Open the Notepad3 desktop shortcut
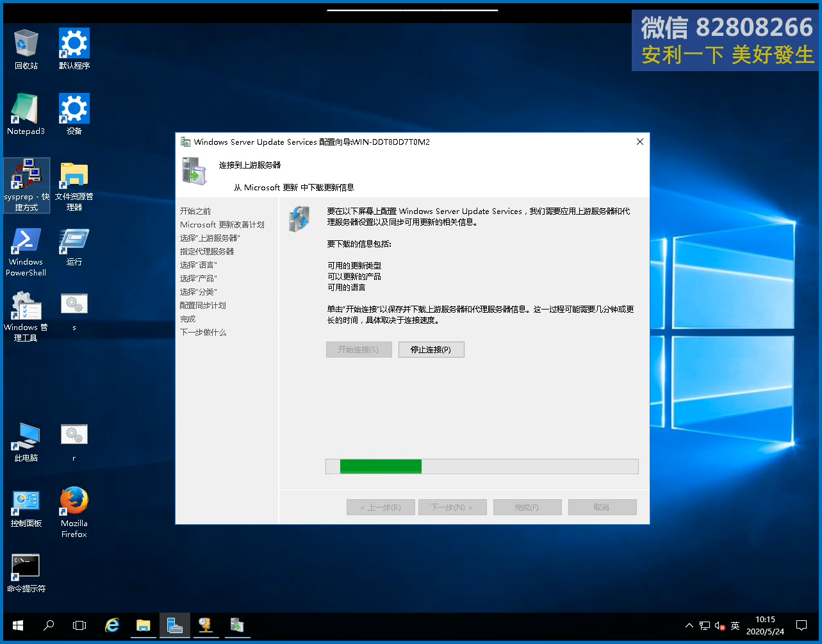This screenshot has height=644, width=822. (26, 114)
